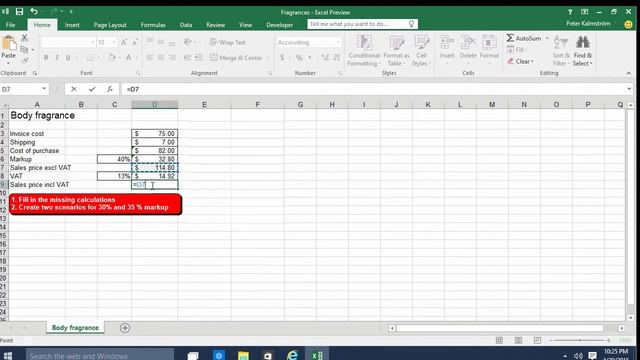The width and height of the screenshot is (640, 360).
Task: Switch to Page Break Preview icon
Action: pos(537,340)
